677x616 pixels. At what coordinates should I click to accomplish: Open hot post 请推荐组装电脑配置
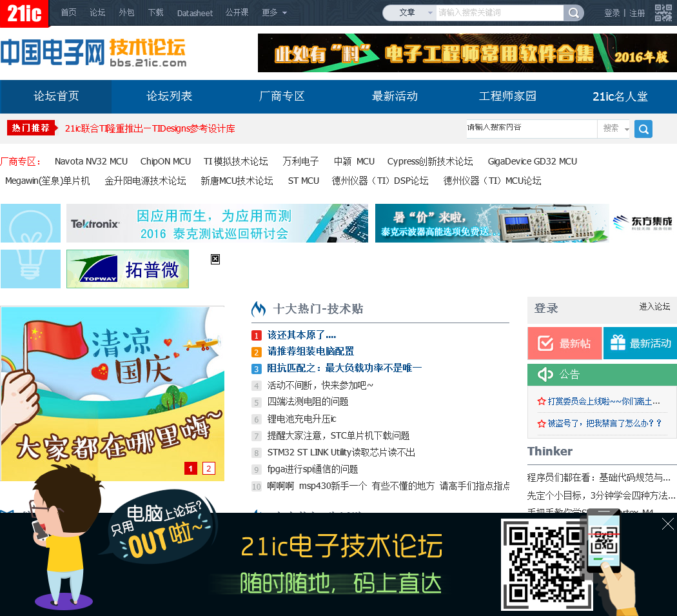point(310,352)
